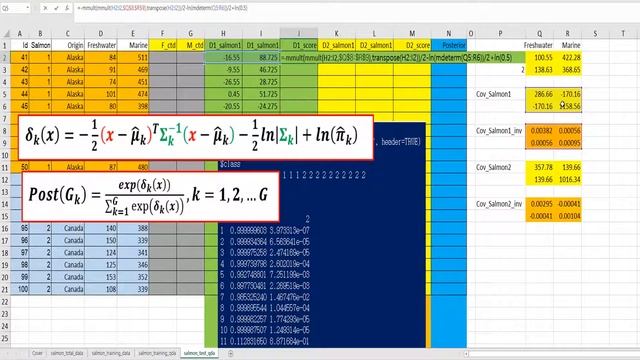Click "Freshwater" header cell in column D
The height and width of the screenshot is (360, 640).
100,45
